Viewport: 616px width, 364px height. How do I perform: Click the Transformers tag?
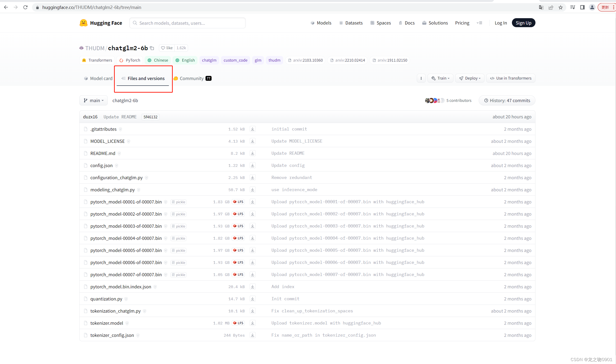point(97,60)
